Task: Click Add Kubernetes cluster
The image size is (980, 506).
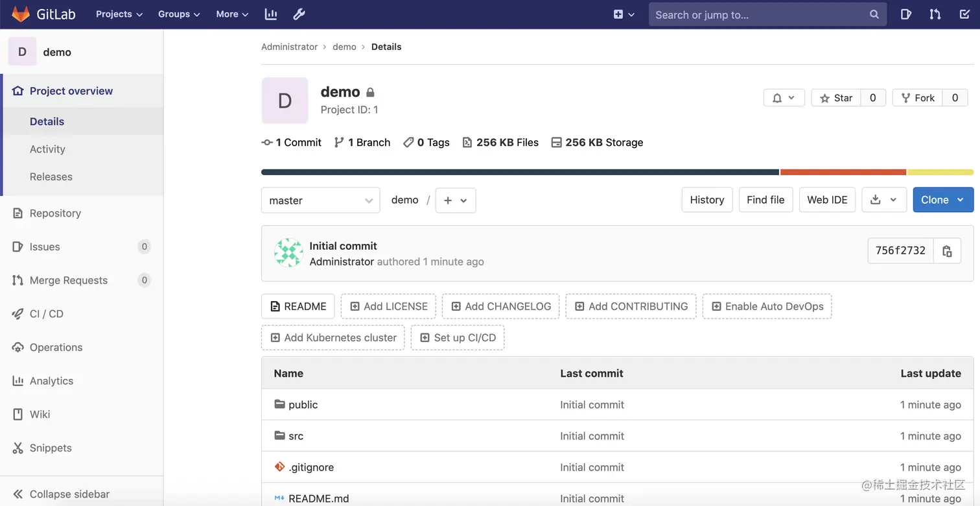Action: (333, 337)
